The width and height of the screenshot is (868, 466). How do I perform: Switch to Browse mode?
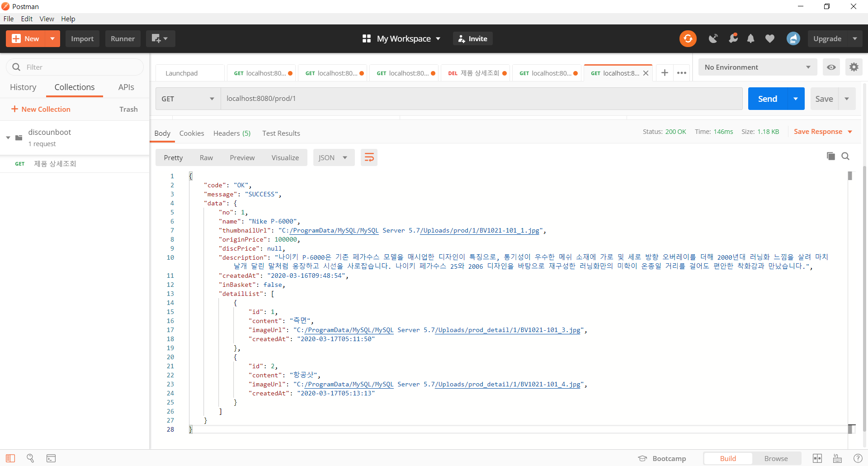pos(776,458)
